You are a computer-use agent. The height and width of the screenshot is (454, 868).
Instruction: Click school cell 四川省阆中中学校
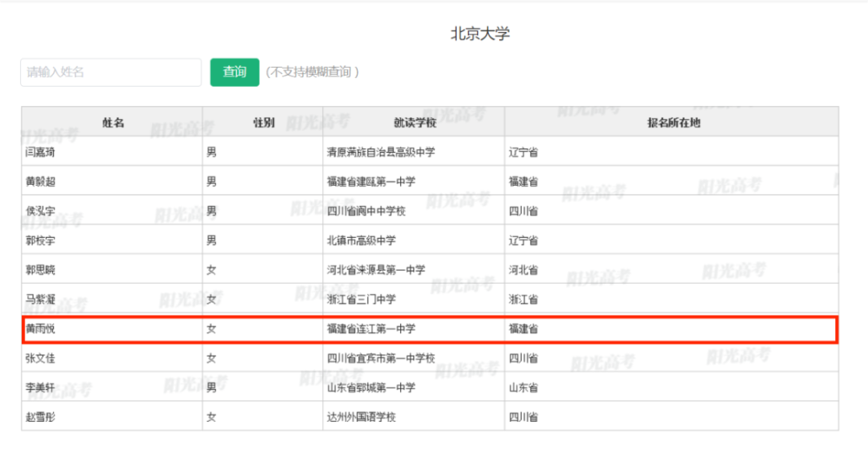(366, 211)
